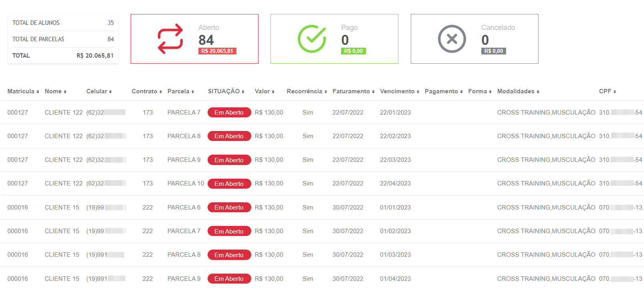Click the Vencimento date 22/04/2023

pos(396,183)
